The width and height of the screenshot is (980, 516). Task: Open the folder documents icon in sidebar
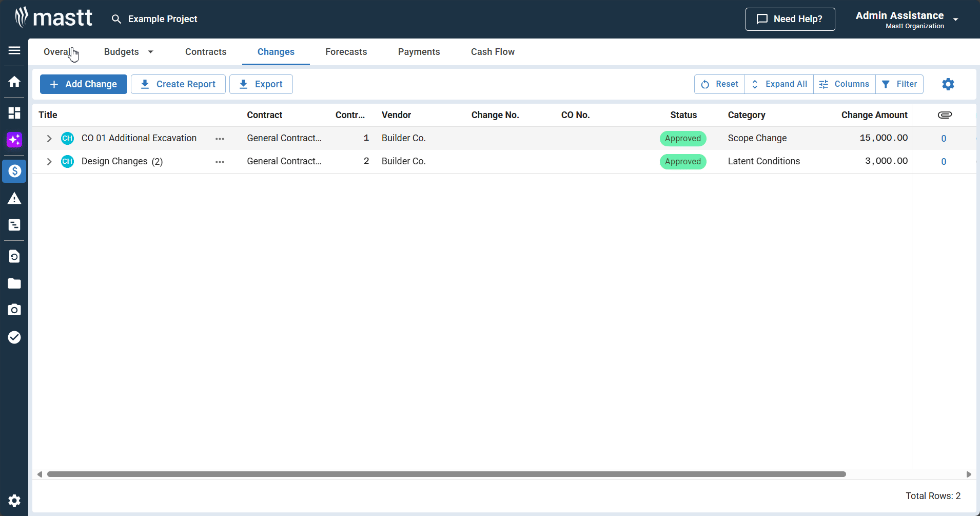[14, 283]
